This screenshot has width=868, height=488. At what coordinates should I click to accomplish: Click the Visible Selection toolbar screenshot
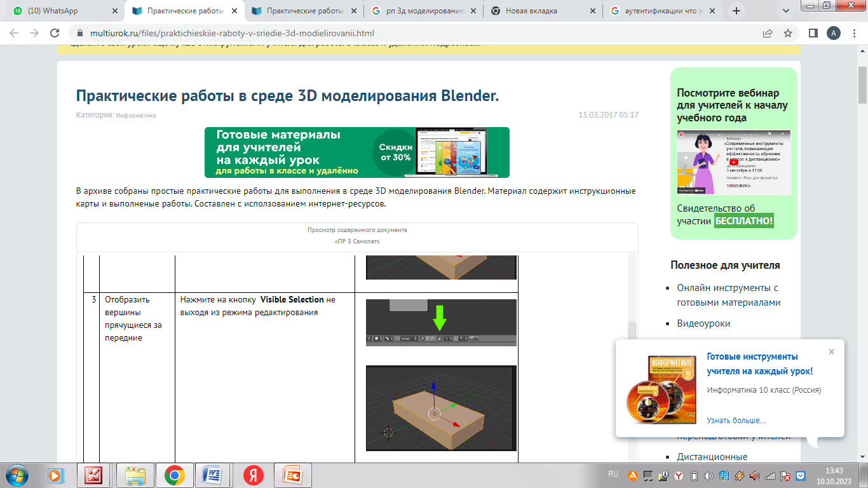click(x=441, y=323)
